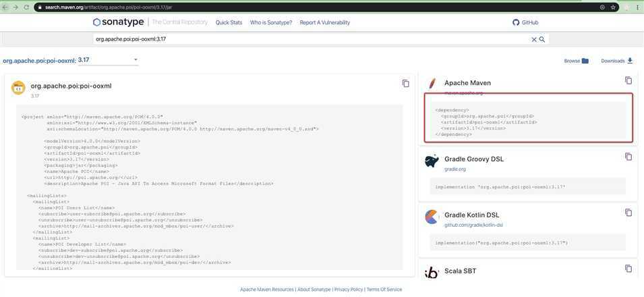Viewport: 644px width, 297px height.
Task: Copy the Scala SBT snippet
Action: pos(628,269)
